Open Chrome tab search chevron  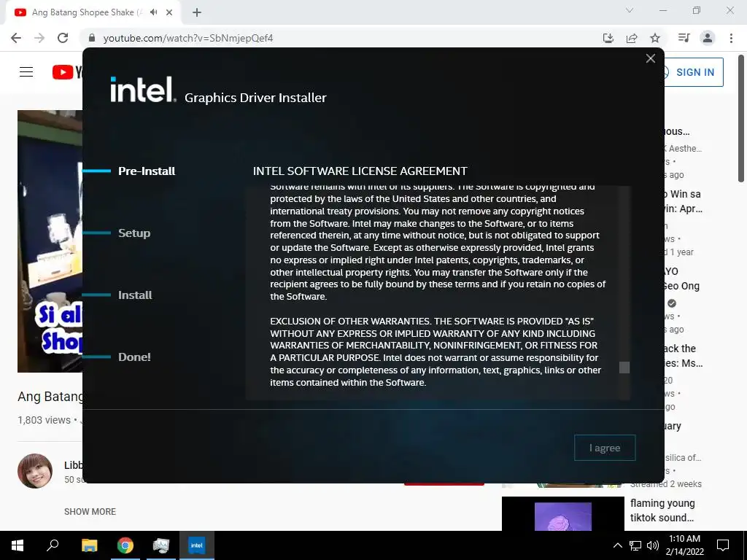[630, 10]
